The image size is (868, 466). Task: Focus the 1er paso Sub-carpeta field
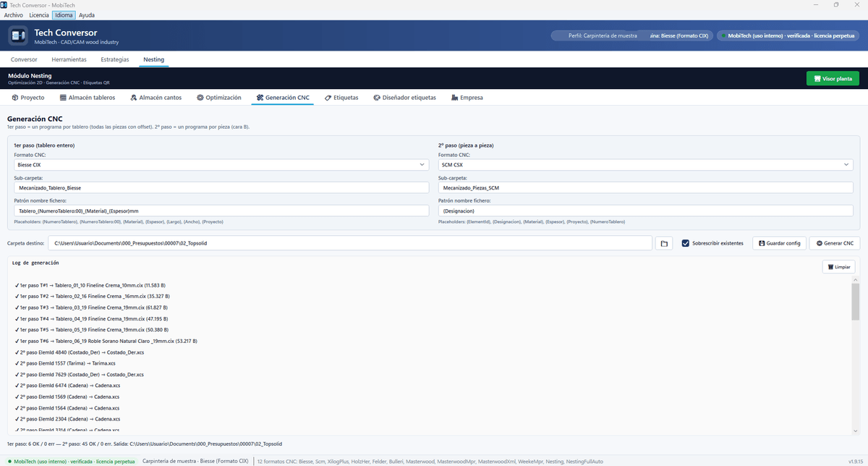coord(221,188)
